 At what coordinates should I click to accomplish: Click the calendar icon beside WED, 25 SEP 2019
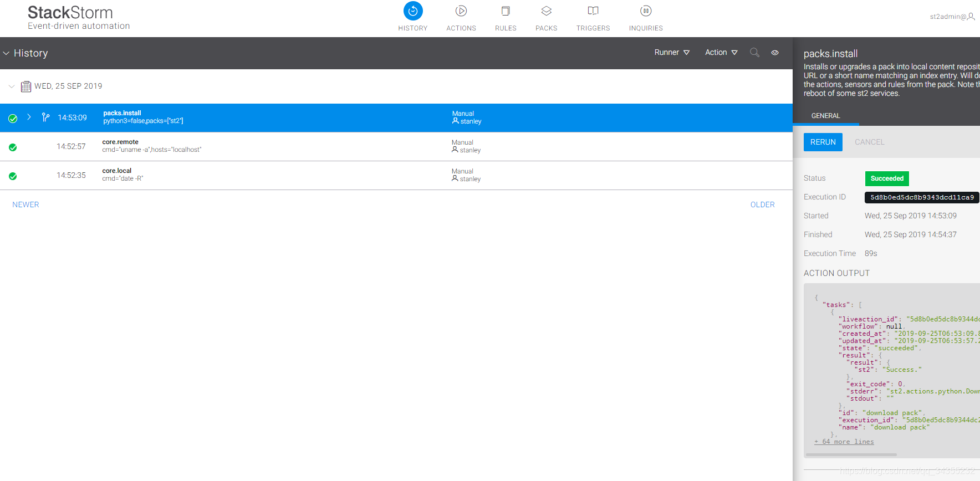(25, 86)
